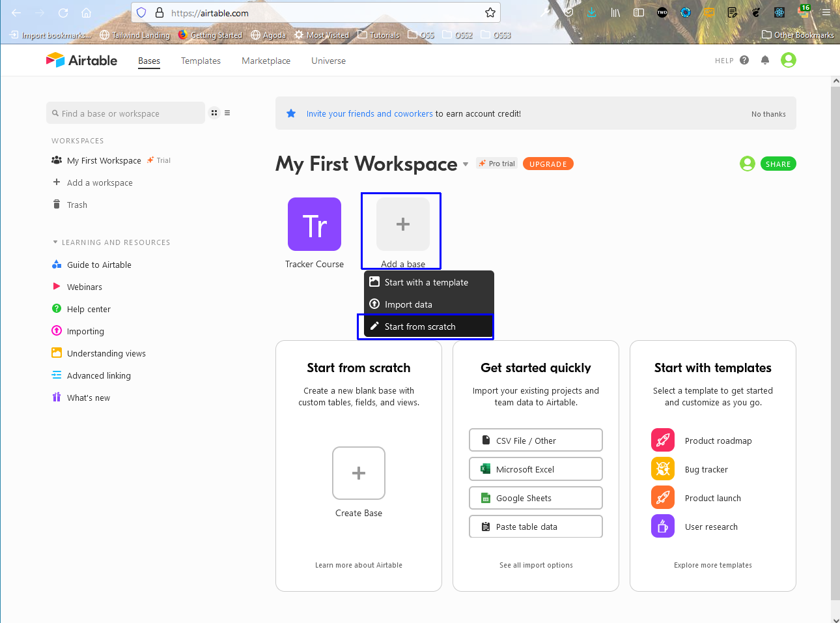Select My First Workspace in the sidebar
The image size is (840, 623).
click(x=104, y=160)
